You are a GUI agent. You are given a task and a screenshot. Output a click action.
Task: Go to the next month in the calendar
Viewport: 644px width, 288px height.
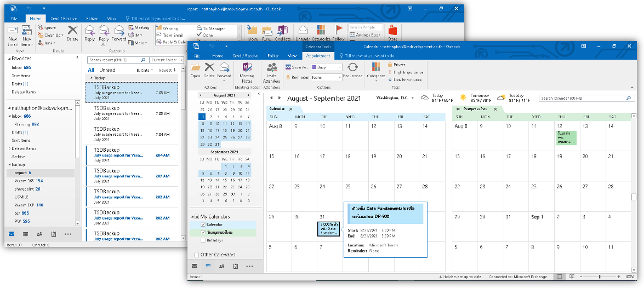click(280, 98)
